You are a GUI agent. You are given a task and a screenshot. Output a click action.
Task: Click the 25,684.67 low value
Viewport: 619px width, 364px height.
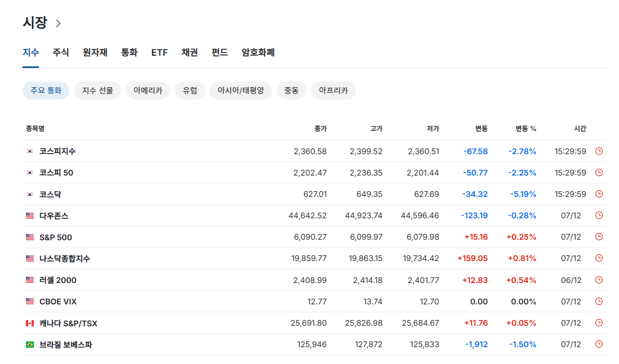420,323
